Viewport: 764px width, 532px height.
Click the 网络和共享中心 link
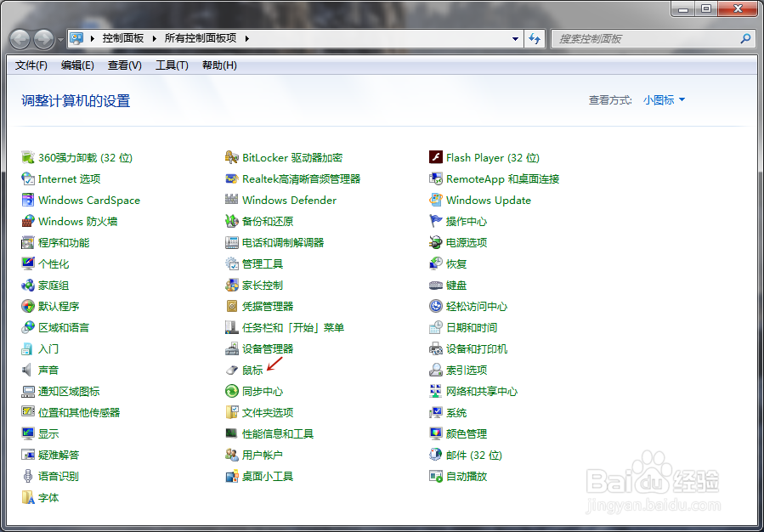(482, 391)
